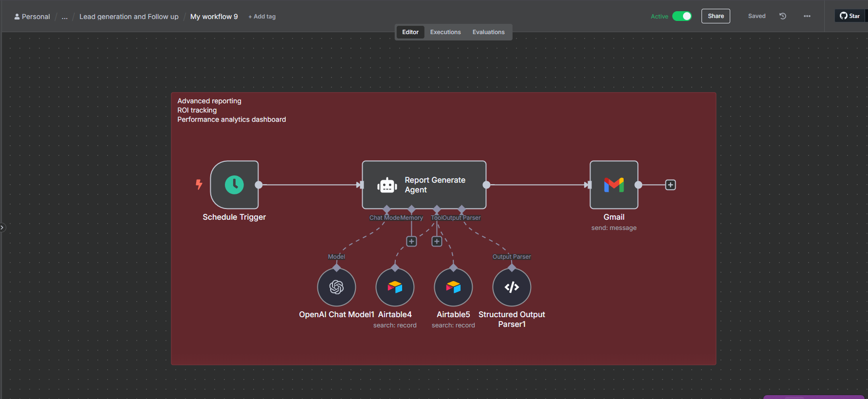This screenshot has width=868, height=399.
Task: Click the Share button
Action: tap(716, 16)
